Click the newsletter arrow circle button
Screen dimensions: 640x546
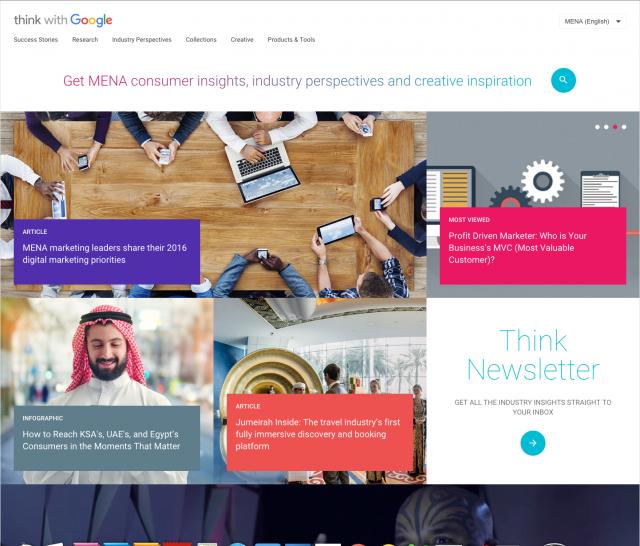click(533, 443)
